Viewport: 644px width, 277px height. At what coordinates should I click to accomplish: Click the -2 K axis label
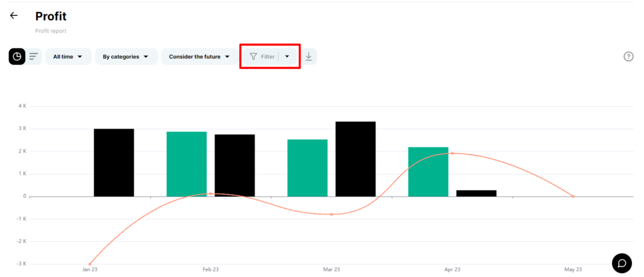(x=22, y=241)
